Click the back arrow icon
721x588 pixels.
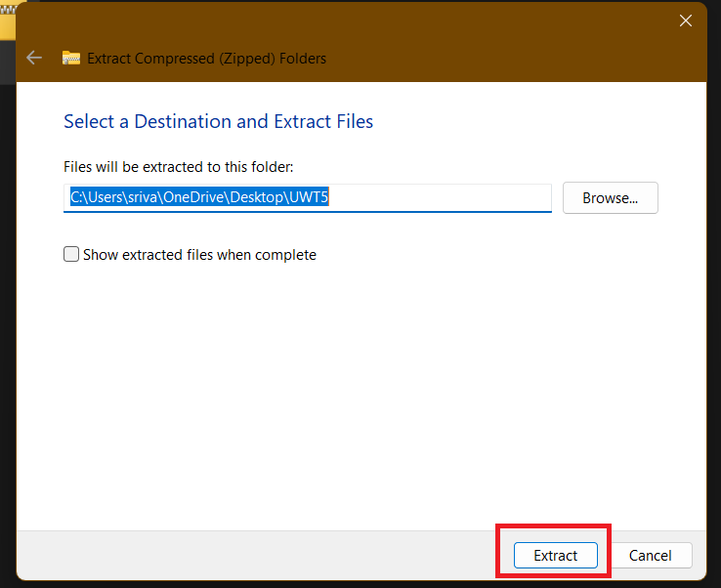(34, 58)
